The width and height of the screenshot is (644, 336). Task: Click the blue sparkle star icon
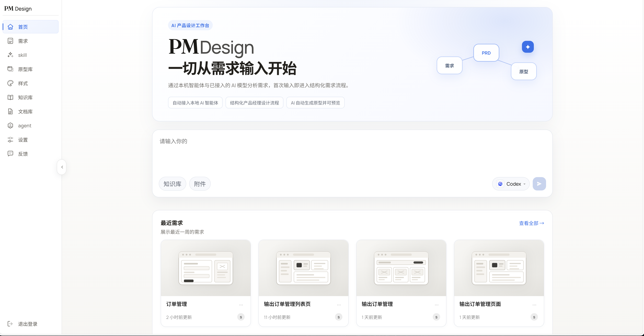coord(528,47)
